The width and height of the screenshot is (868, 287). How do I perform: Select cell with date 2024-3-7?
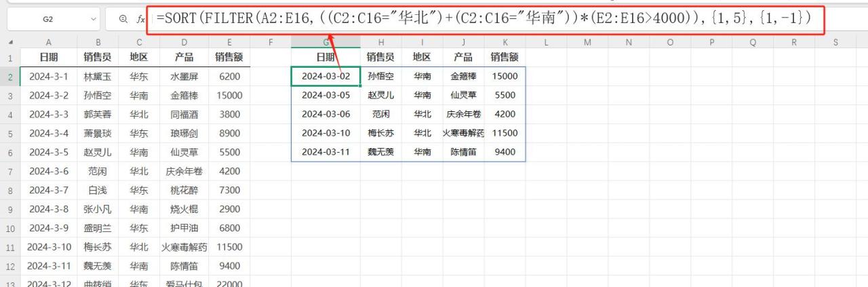click(x=47, y=191)
